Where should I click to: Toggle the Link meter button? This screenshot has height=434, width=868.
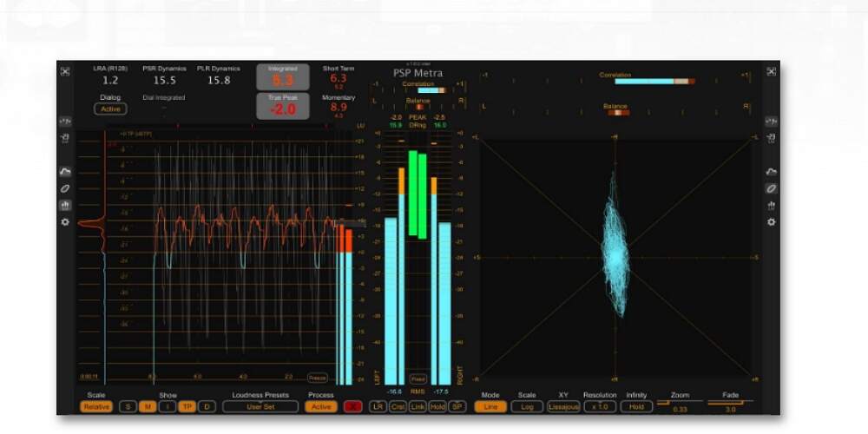point(418,407)
